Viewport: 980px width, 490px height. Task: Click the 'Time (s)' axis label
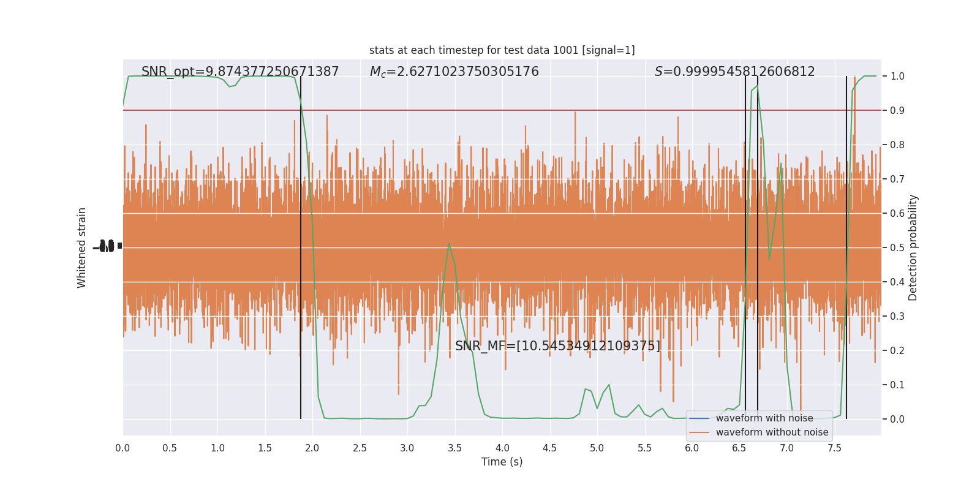(x=502, y=462)
